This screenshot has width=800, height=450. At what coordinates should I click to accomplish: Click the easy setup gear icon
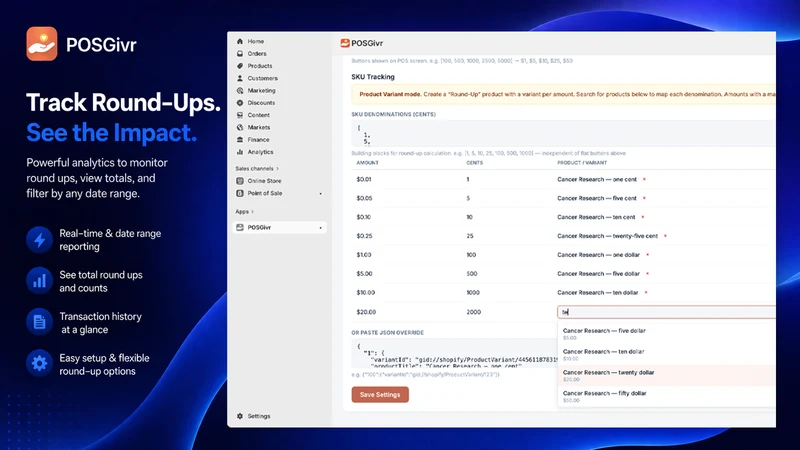pos(39,364)
